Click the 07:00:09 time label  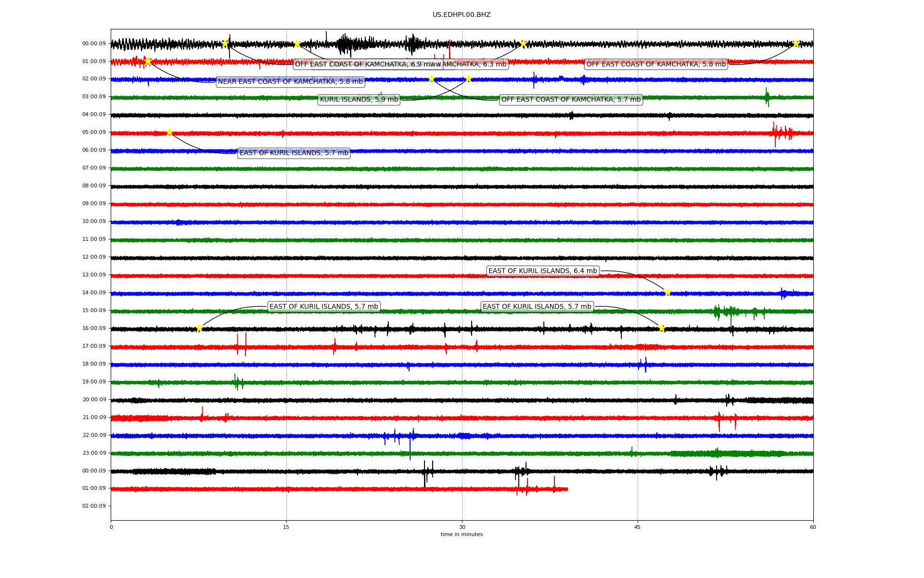click(x=94, y=168)
